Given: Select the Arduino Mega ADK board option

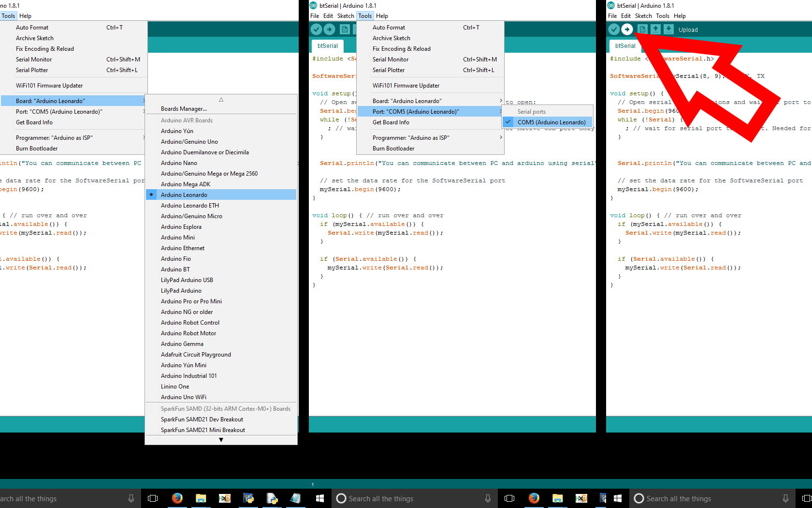Looking at the screenshot, I should 221,184.
